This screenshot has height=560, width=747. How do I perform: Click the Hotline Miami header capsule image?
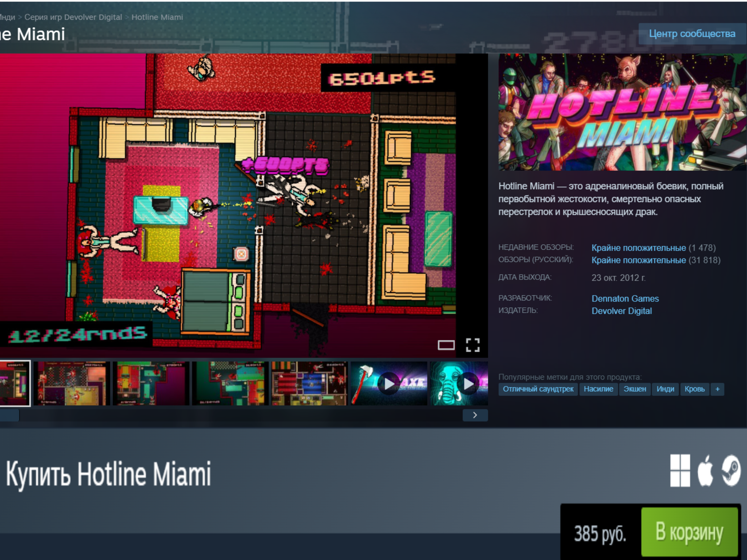click(623, 112)
